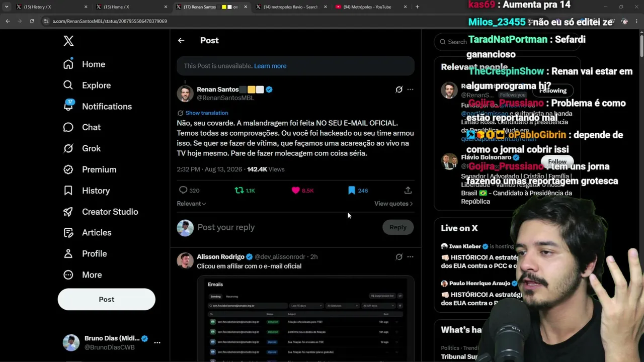644x362 pixels.
Task: Click Show translation on the post
Action: click(x=207, y=113)
